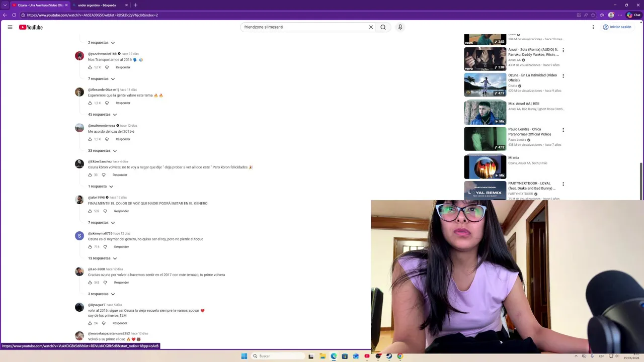Switch to the Ozuna - Una Aventura tab
The width and height of the screenshot is (644, 362).
click(39, 5)
